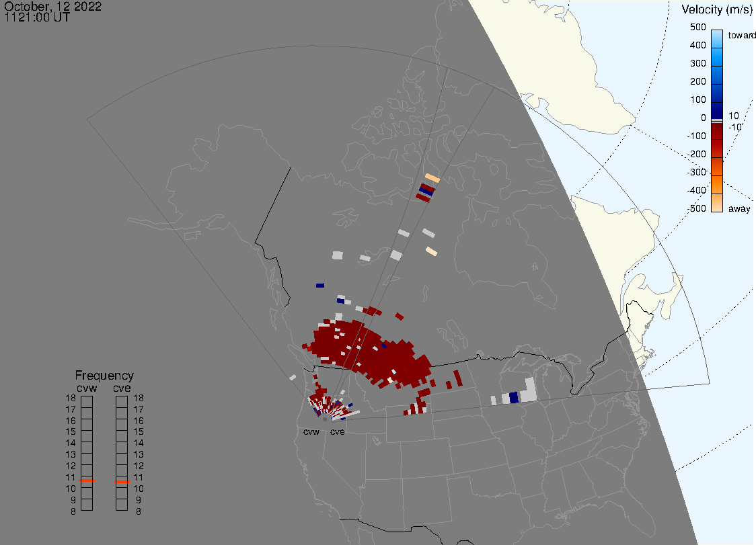Image resolution: width=756 pixels, height=545 pixels.
Task: Click the date text October, 12 2022
Action: [x=52, y=6]
